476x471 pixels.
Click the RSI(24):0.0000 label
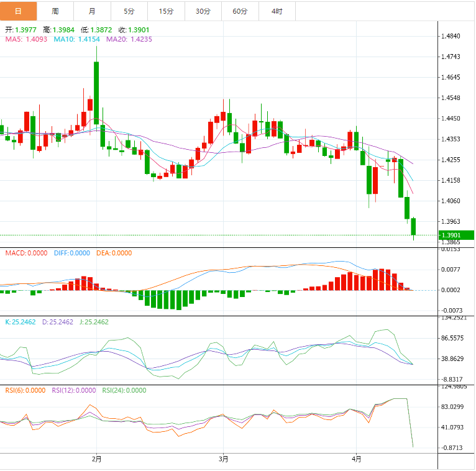tap(124, 390)
